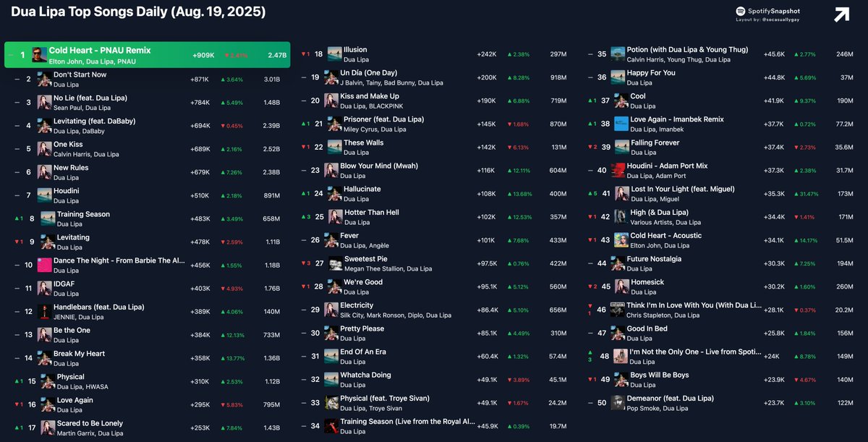Select song title IDGAF
Screen dimensions: 868x442
64,284
